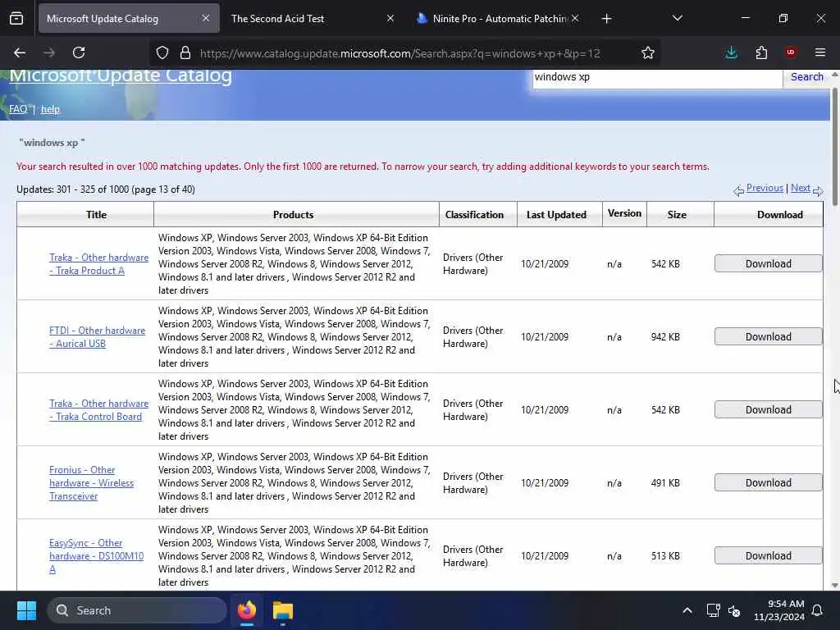
Task: Close the Second Acid Test tab
Action: [390, 18]
